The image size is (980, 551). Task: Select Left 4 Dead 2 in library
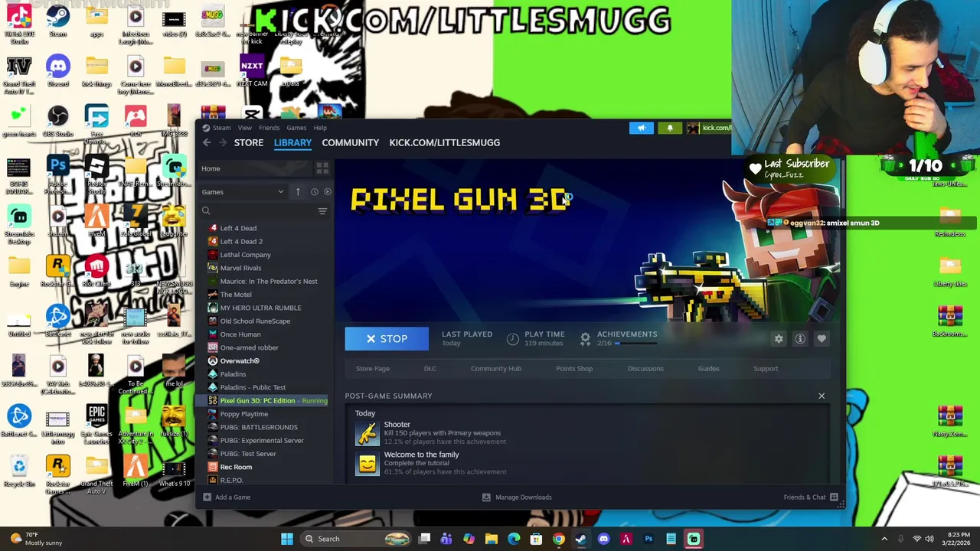coord(241,242)
